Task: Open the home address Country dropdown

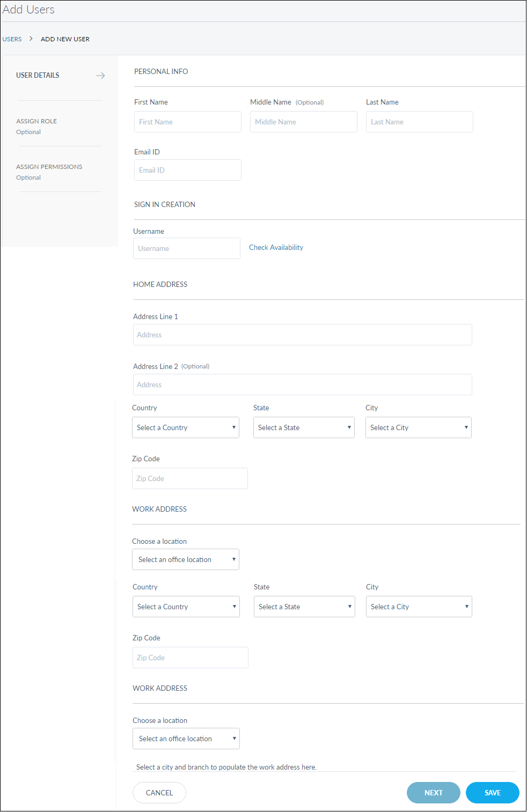Action: click(185, 427)
